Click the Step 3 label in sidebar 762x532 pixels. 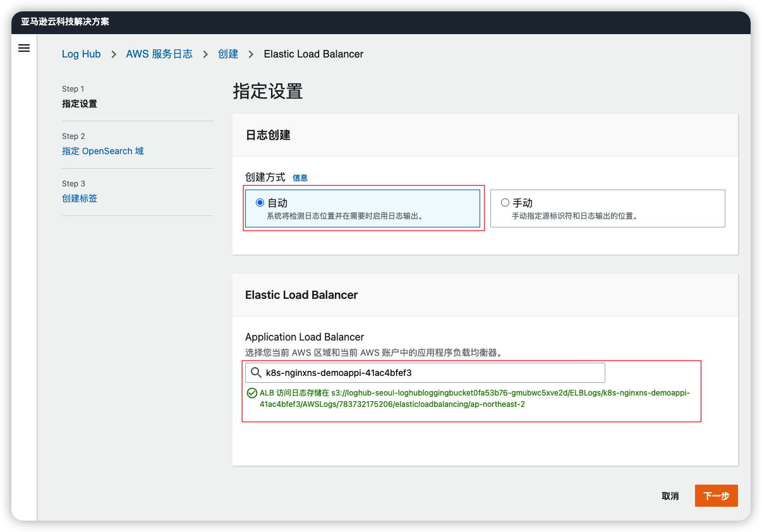(73, 184)
